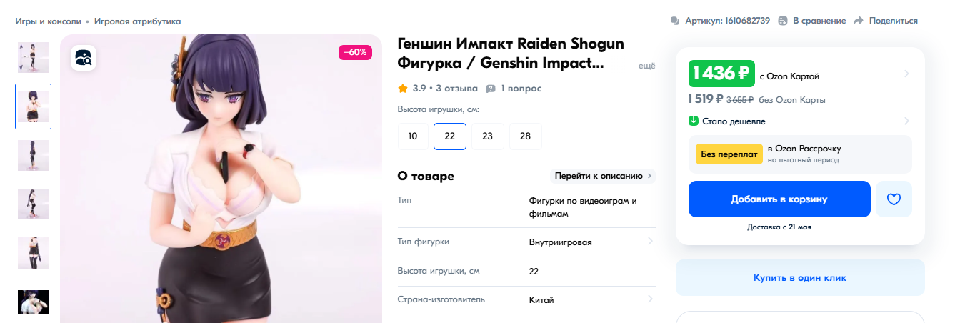Click 'Добавить в корзину' button
This screenshot has width=980, height=323.
[x=779, y=199]
